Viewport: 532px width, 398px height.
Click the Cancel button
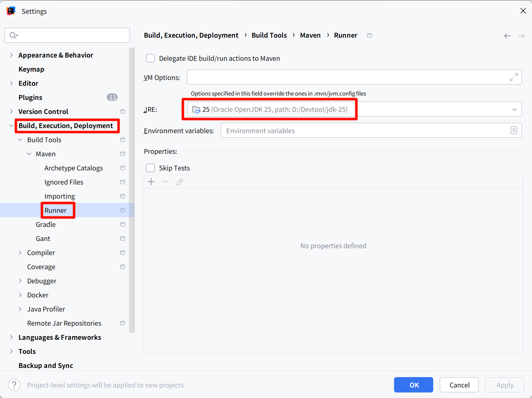point(459,385)
